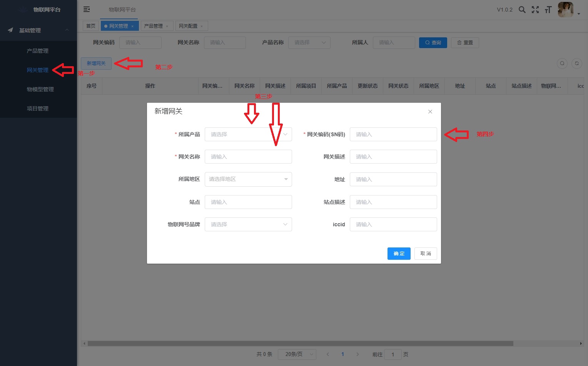Click the 取消 cancel button
Screen dimensions: 588x366
pos(426,254)
